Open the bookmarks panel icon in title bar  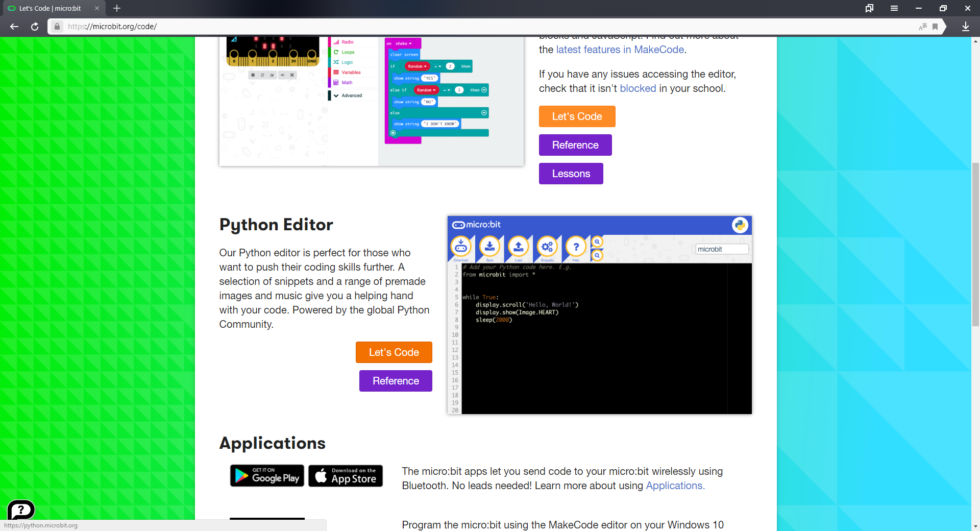click(x=869, y=8)
